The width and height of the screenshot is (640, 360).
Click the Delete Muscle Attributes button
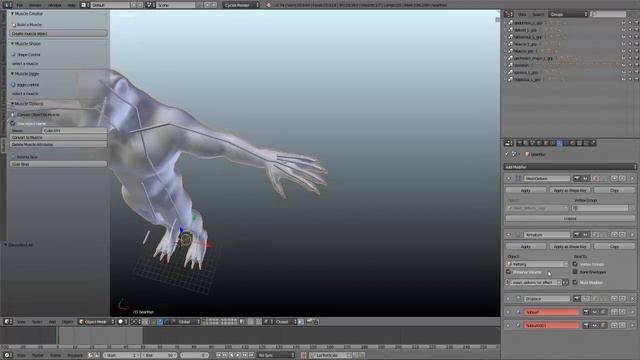58,144
